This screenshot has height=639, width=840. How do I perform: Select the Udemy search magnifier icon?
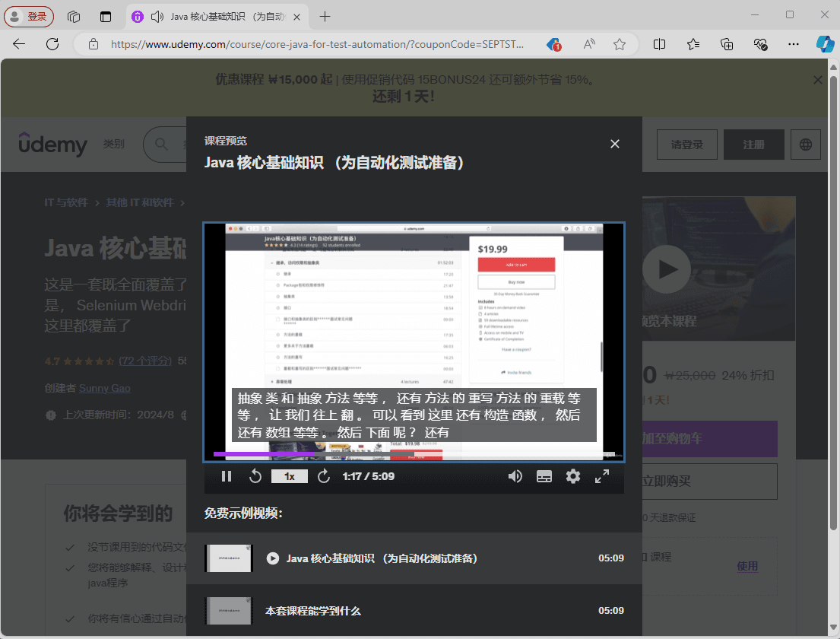click(160, 145)
